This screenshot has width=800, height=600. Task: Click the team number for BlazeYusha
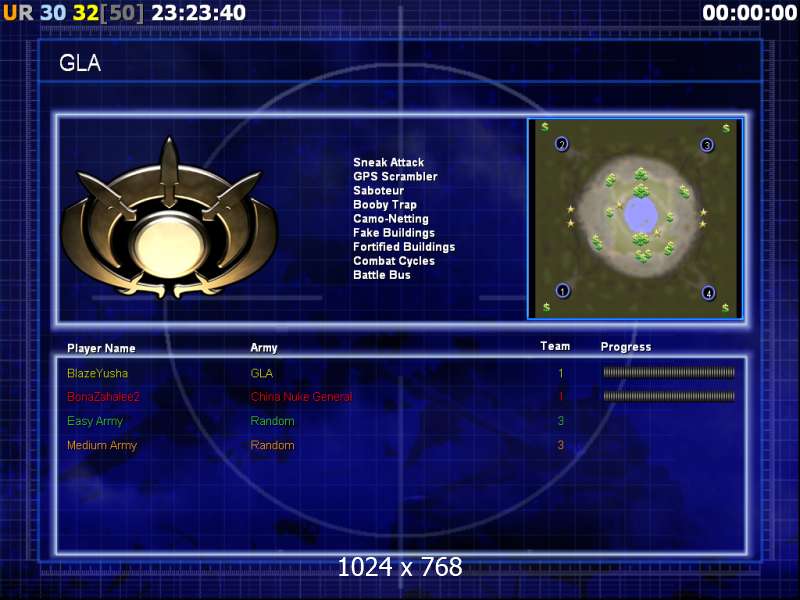click(561, 373)
